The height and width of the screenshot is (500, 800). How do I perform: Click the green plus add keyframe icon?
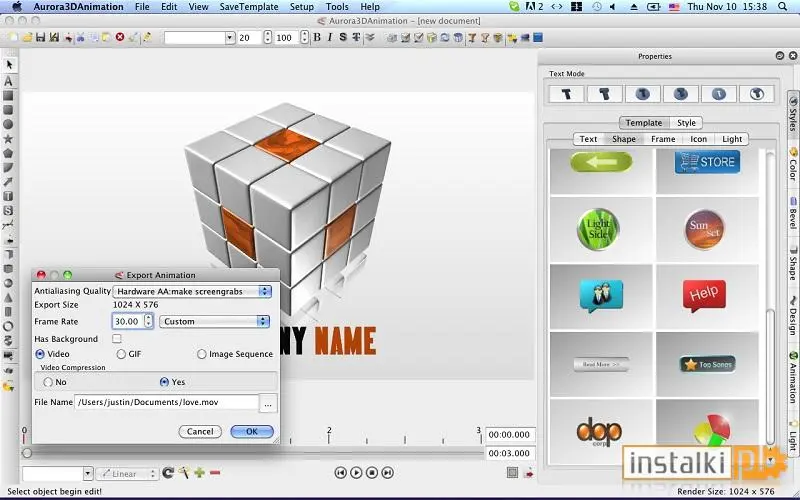[199, 473]
